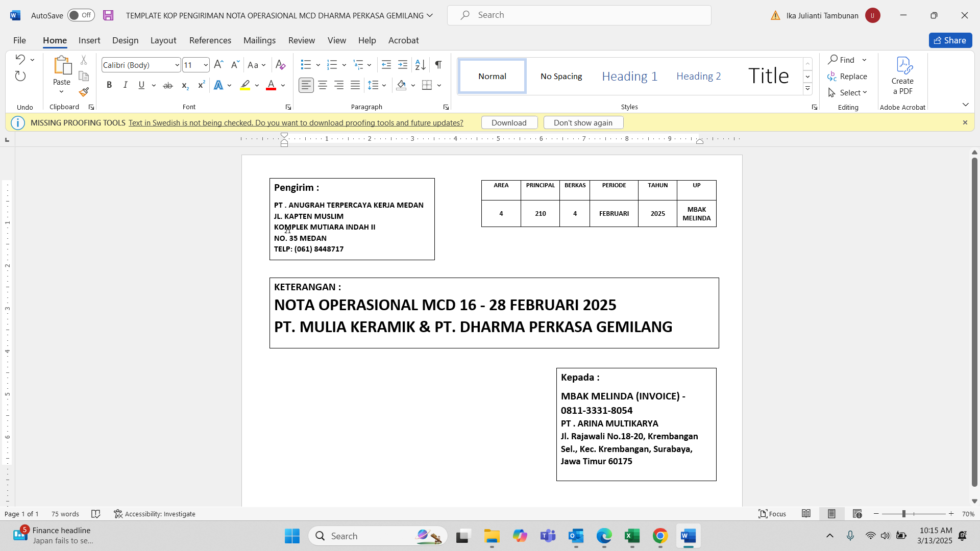
Task: Expand the Numbering list options
Action: tap(344, 65)
